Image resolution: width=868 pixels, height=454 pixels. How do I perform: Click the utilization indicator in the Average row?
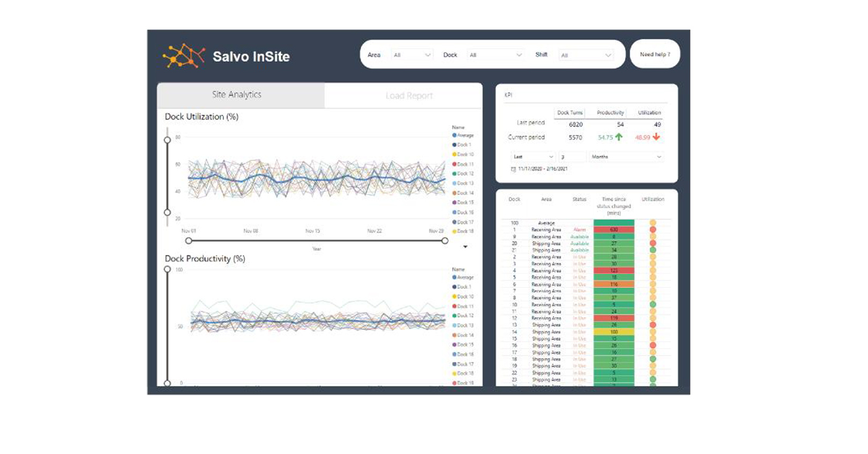[653, 222]
